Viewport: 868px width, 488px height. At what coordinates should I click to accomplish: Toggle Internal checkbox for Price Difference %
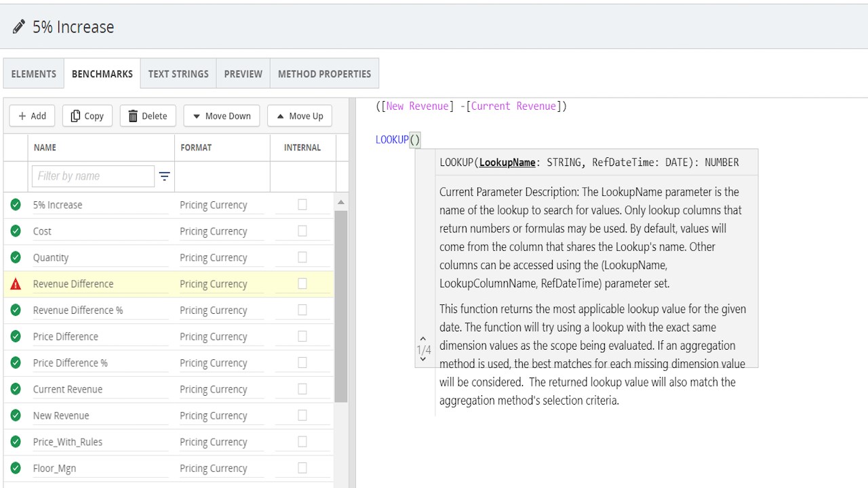tap(302, 363)
